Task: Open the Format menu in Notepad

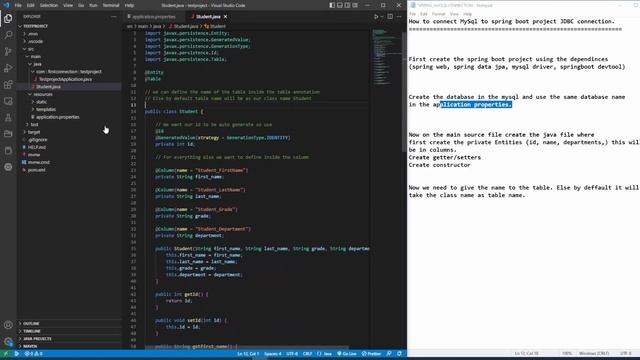Action: tap(438, 14)
